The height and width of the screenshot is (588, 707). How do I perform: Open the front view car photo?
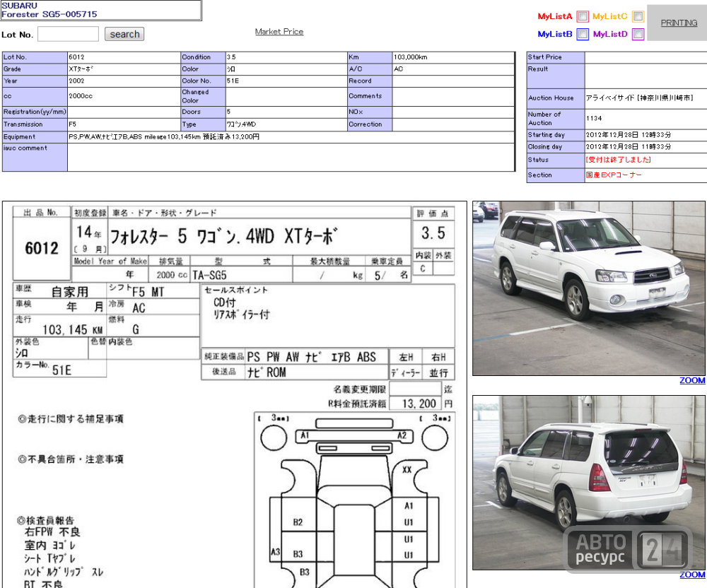tap(588, 288)
